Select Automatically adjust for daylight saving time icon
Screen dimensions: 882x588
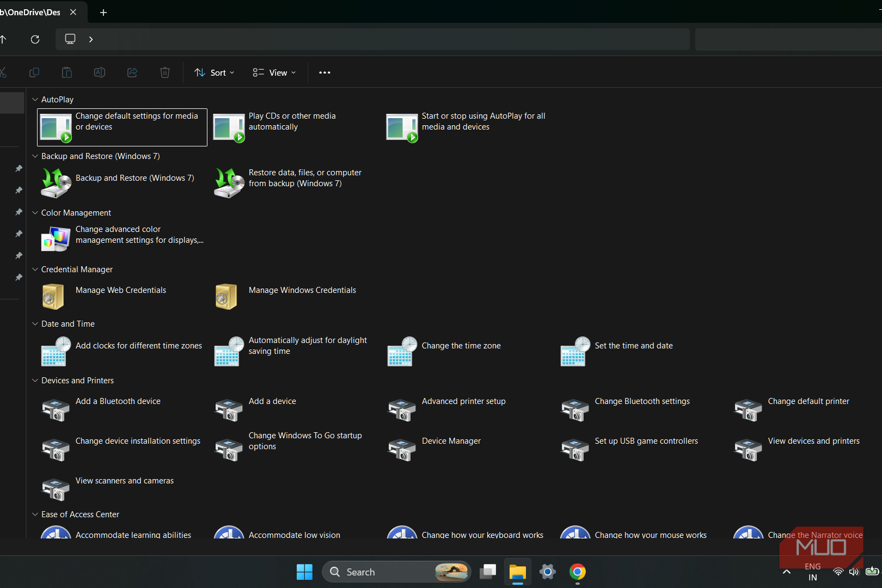click(229, 351)
